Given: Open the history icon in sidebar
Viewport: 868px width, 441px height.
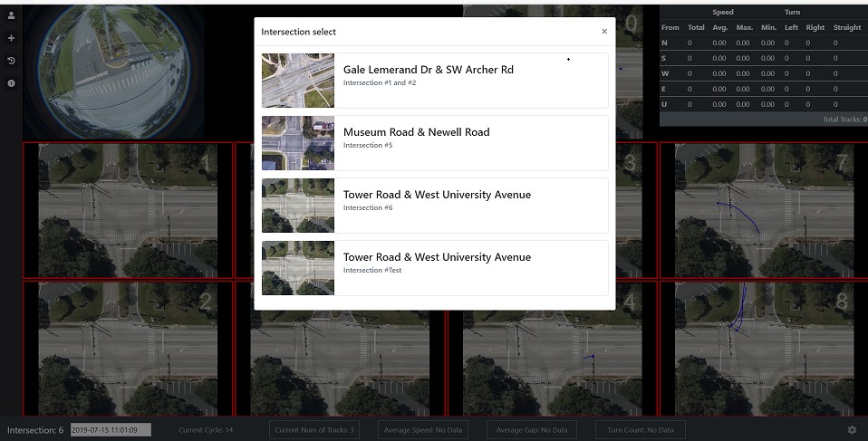Looking at the screenshot, I should 11,61.
